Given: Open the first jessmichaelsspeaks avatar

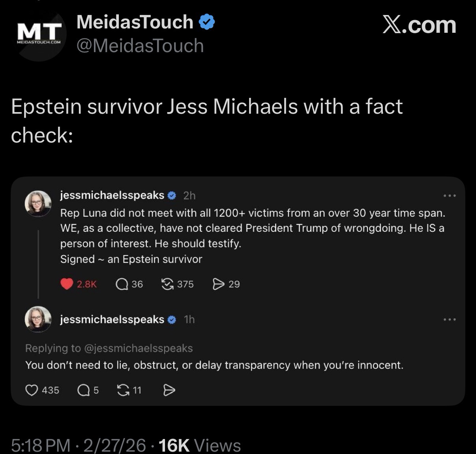Looking at the screenshot, I should [x=38, y=204].
